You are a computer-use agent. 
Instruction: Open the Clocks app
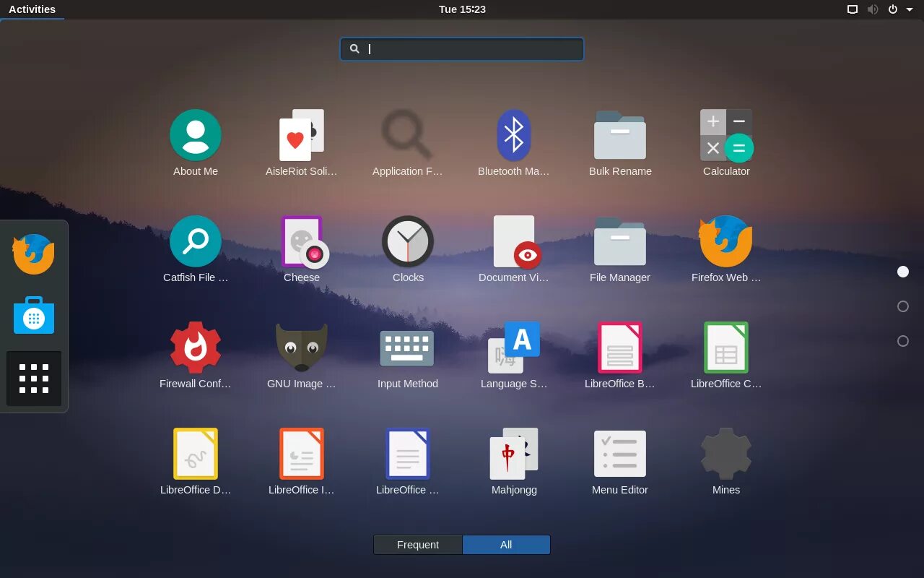coord(408,249)
